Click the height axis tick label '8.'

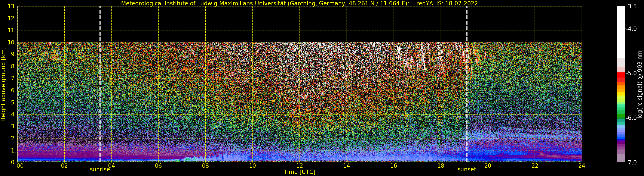tap(13, 66)
